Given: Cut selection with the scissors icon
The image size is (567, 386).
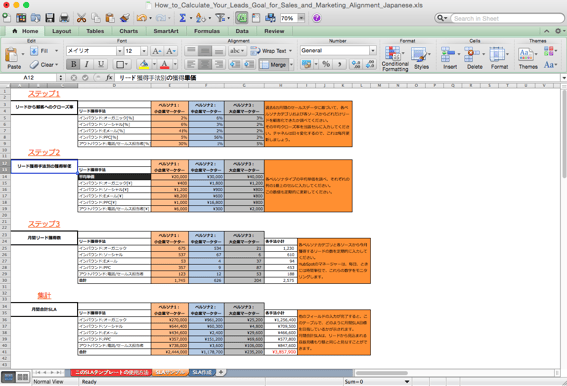Looking at the screenshot, I should coord(81,18).
